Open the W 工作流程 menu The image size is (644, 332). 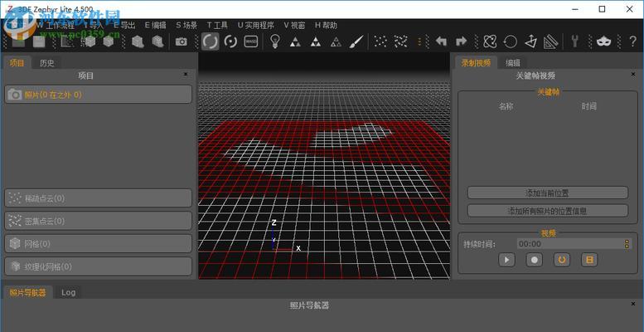tap(56, 25)
